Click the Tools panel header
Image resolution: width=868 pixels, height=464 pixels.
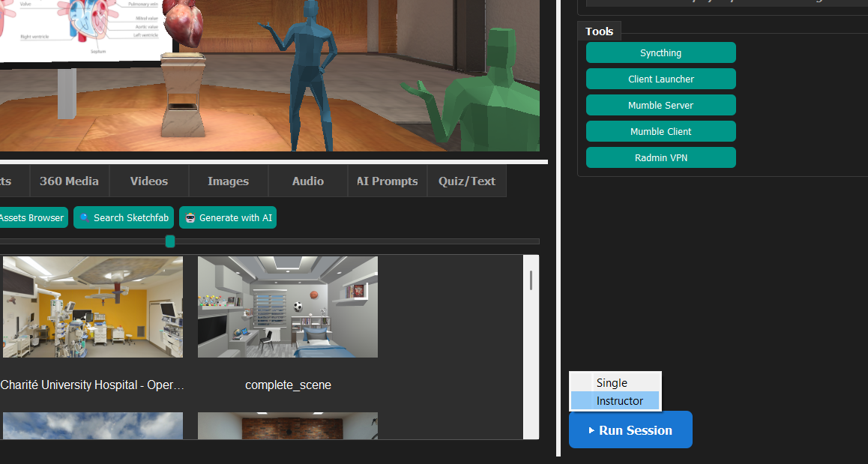pos(599,31)
